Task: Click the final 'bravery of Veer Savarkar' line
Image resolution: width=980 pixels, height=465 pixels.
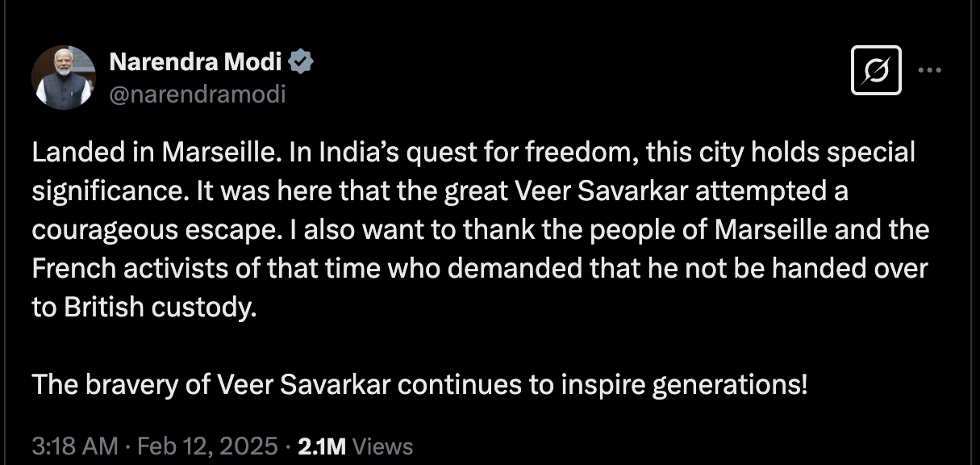Action: click(419, 384)
